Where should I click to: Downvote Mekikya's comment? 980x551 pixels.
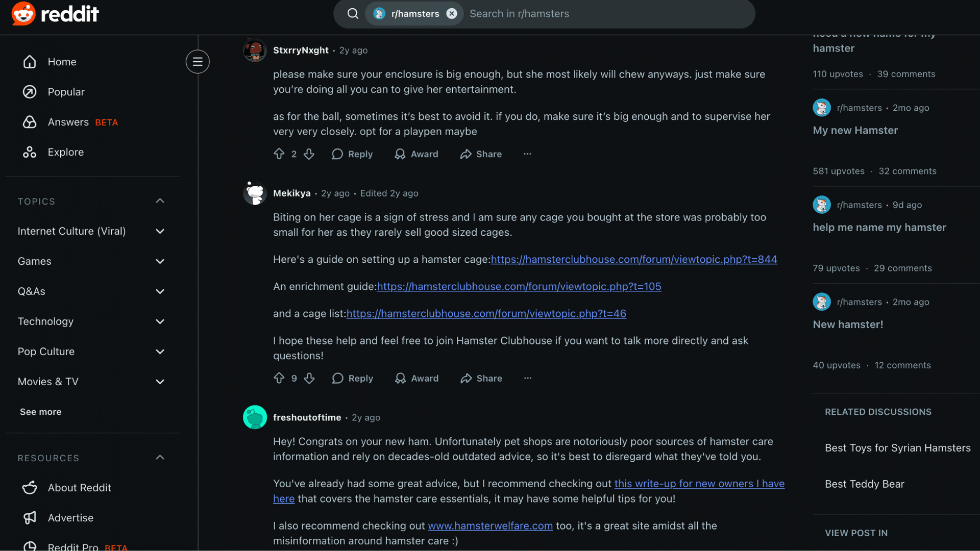[309, 378]
